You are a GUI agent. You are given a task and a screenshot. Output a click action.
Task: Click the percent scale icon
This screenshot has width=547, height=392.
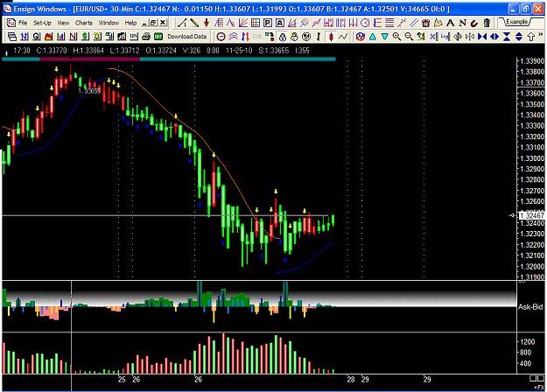(433, 36)
